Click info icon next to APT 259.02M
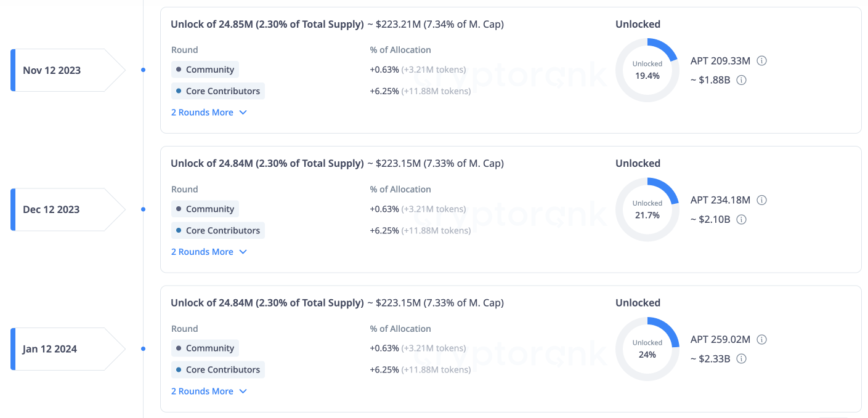This screenshot has width=868, height=418. (761, 340)
